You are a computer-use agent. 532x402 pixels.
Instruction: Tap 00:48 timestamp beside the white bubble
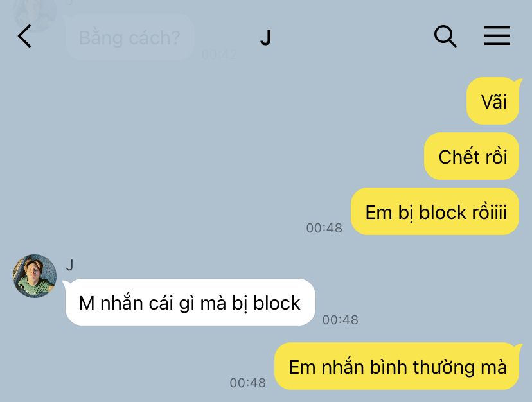pyautogui.click(x=341, y=320)
